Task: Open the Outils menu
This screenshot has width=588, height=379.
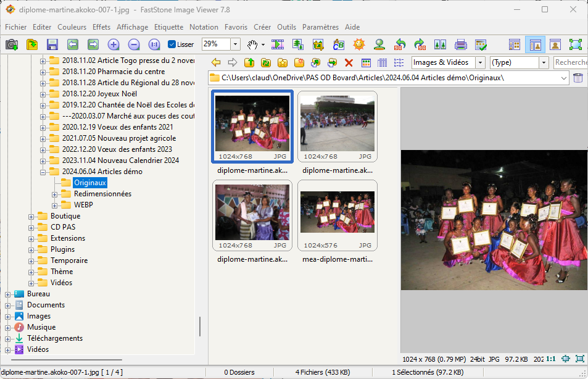Action: [286, 27]
